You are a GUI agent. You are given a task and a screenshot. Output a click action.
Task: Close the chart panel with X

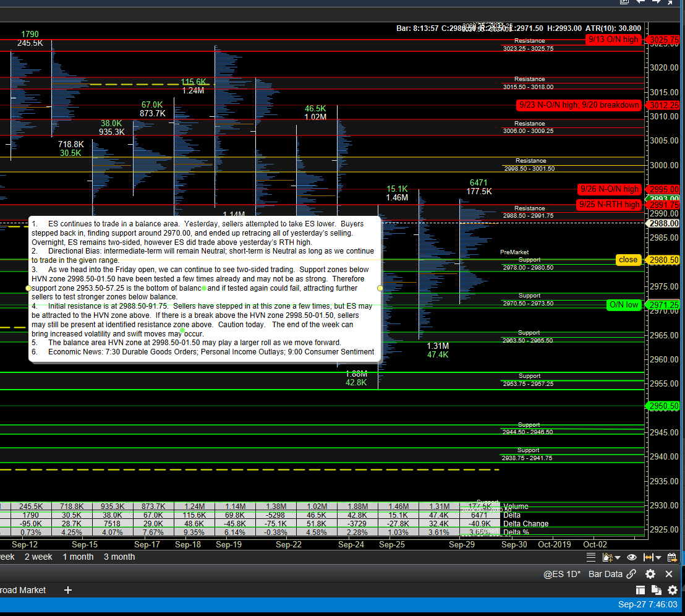pos(669,574)
